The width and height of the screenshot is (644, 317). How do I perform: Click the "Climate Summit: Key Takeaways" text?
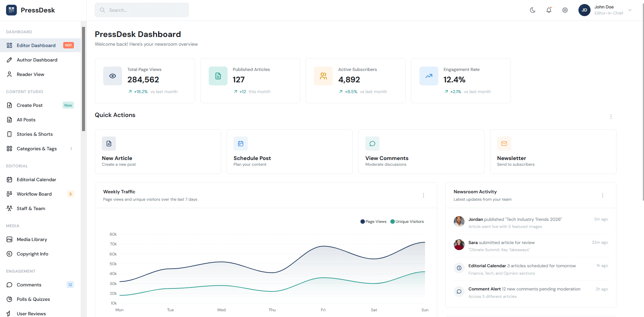(x=499, y=250)
